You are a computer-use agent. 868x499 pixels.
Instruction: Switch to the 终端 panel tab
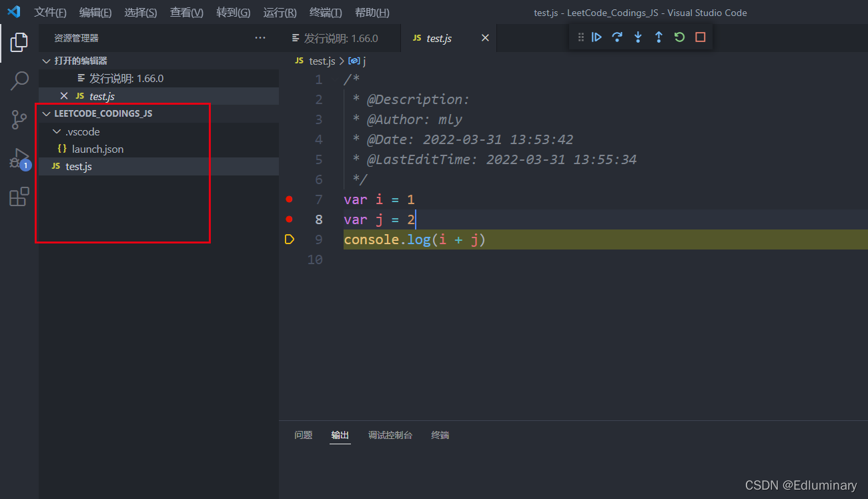[x=440, y=435]
